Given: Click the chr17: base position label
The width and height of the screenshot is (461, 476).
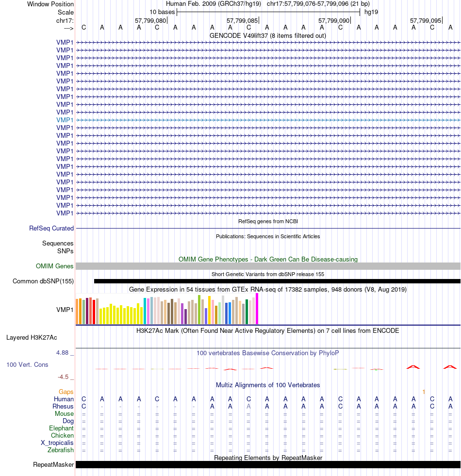Looking at the screenshot, I should [65, 21].
